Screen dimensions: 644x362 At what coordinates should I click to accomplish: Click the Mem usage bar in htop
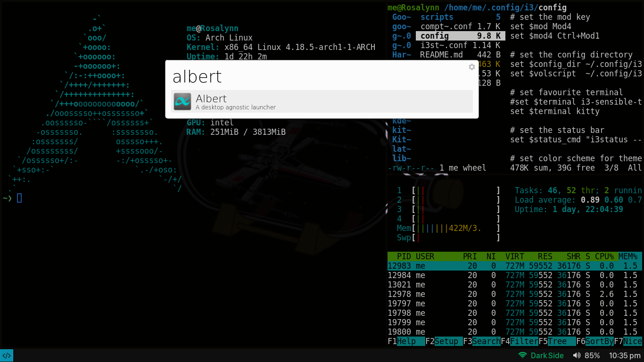449,228
